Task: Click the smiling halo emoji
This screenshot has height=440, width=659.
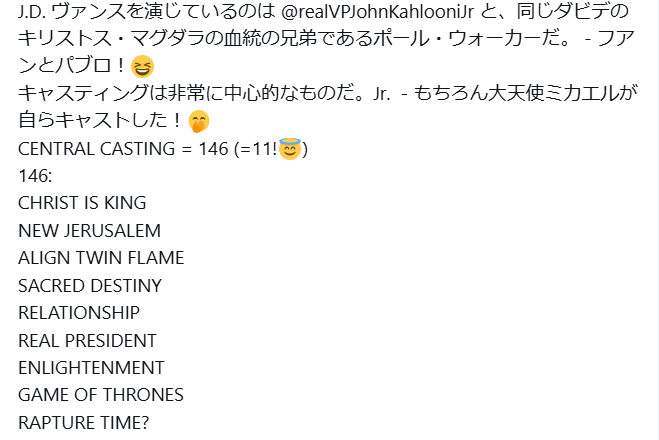Action: click(290, 150)
